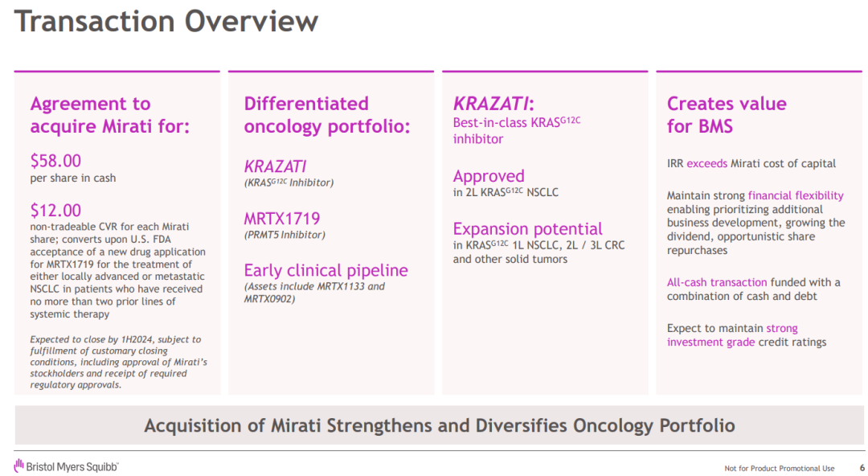
Task: Click the highlighted word exceeds
Action: 706,163
